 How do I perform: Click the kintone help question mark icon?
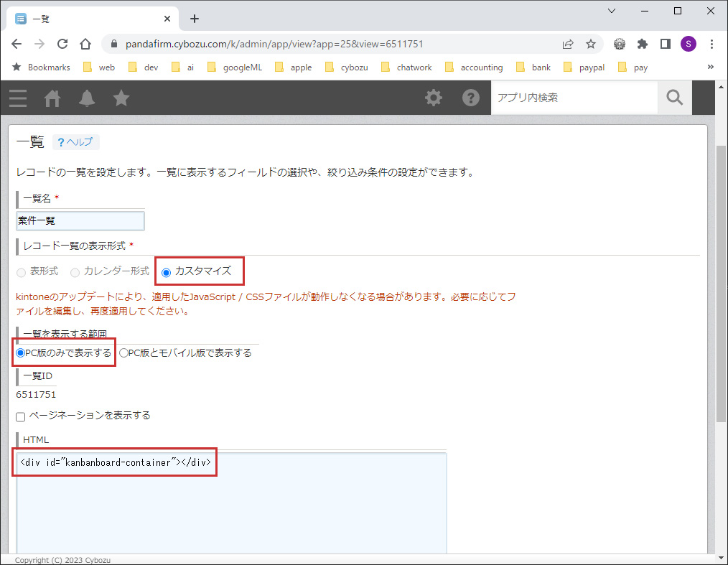point(470,98)
